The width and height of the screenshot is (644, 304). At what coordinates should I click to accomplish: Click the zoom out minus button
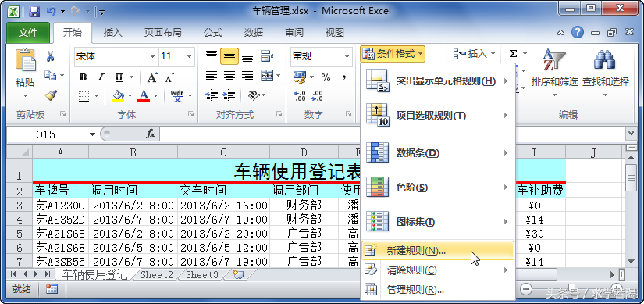(525, 289)
